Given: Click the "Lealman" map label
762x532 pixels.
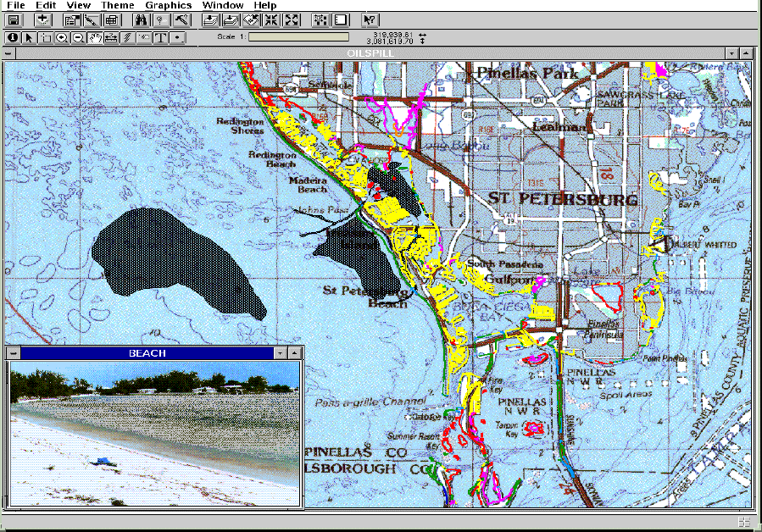Looking at the screenshot, I should coord(559,127).
